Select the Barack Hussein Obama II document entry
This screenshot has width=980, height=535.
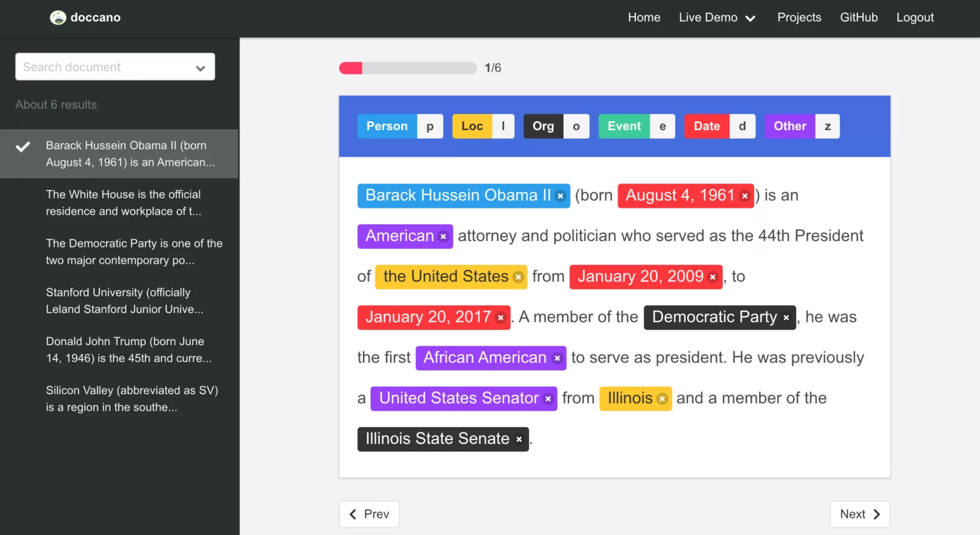coord(119,154)
